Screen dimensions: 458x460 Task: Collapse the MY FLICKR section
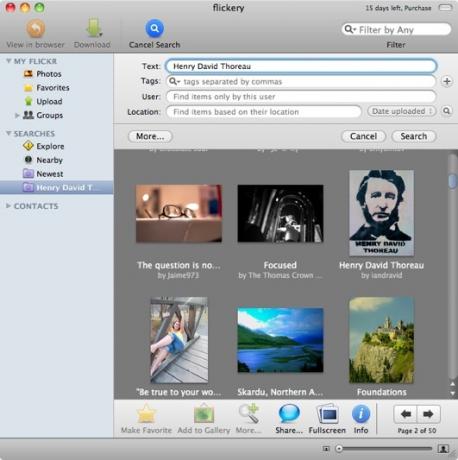[x=8, y=61]
